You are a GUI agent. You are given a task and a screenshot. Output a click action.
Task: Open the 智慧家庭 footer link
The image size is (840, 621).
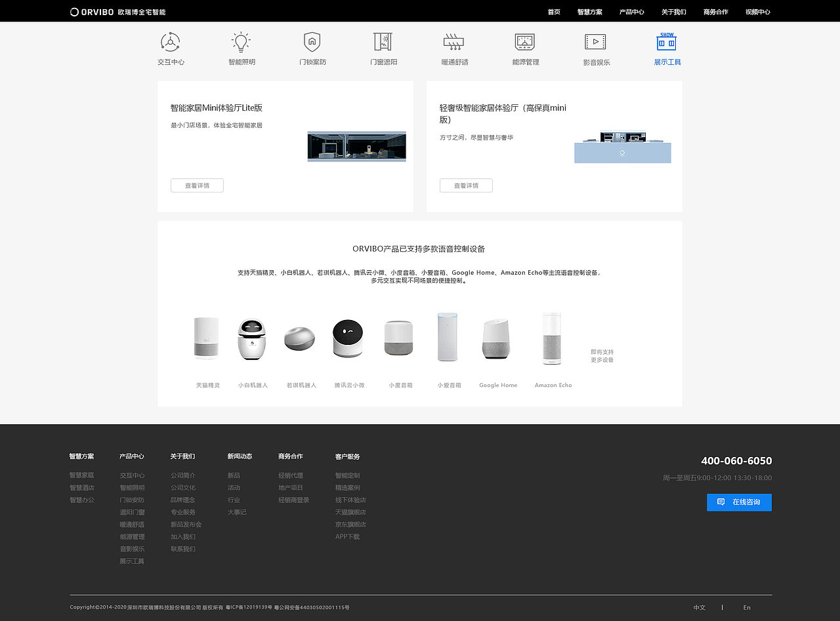[81, 475]
